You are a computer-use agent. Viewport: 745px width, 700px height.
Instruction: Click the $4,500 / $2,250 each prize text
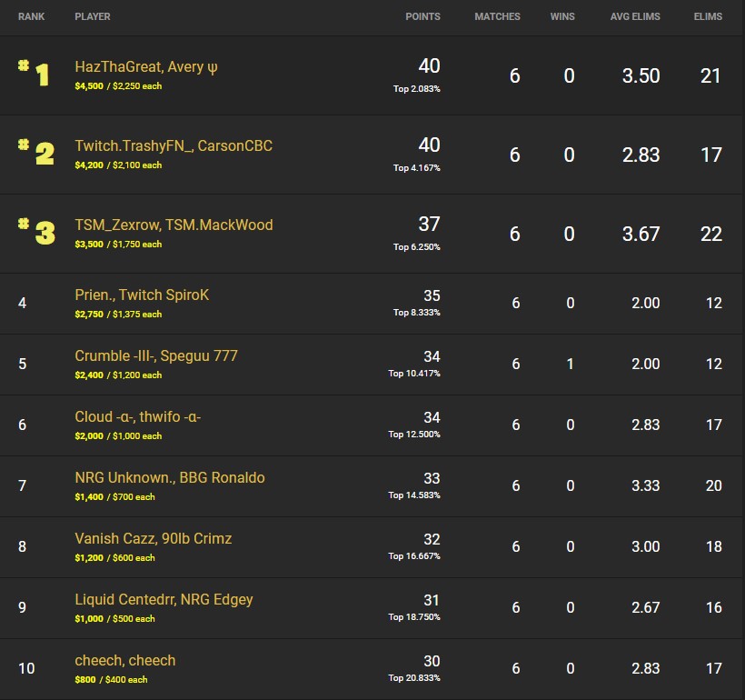coord(118,86)
